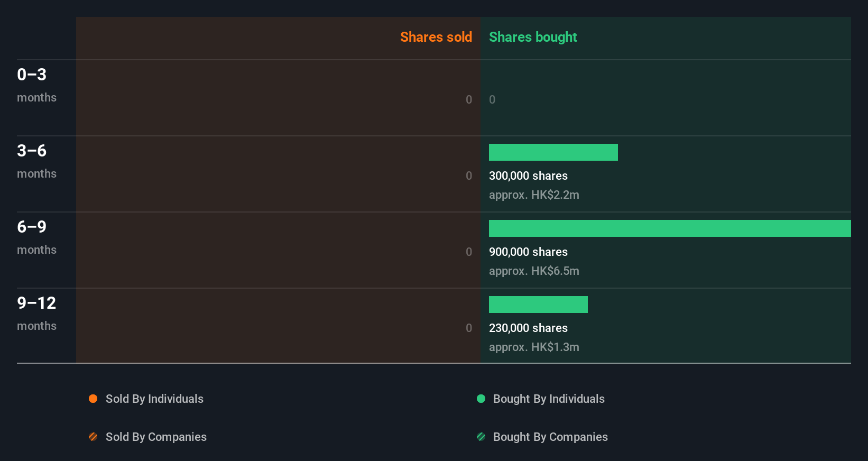Click the 6–9 months row label

point(36,237)
